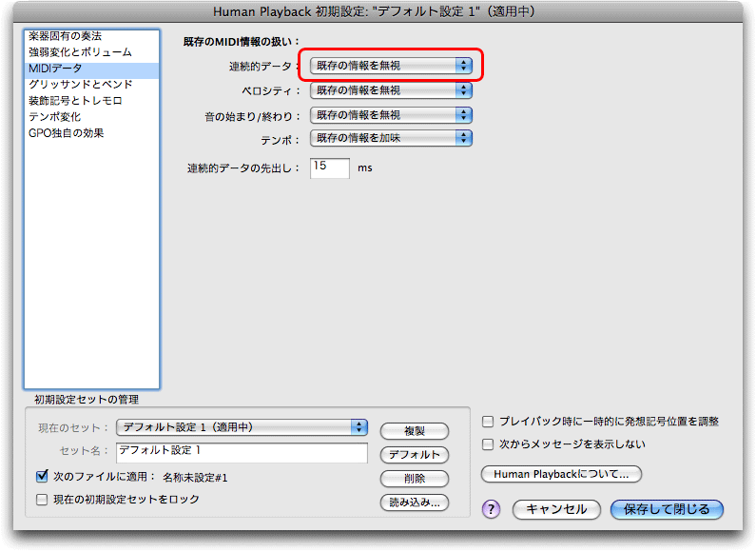This screenshot has width=756, height=552.
Task: Enable プレイバック時に一時的に発想記号位置を調整 checkbox
Action: [x=488, y=422]
